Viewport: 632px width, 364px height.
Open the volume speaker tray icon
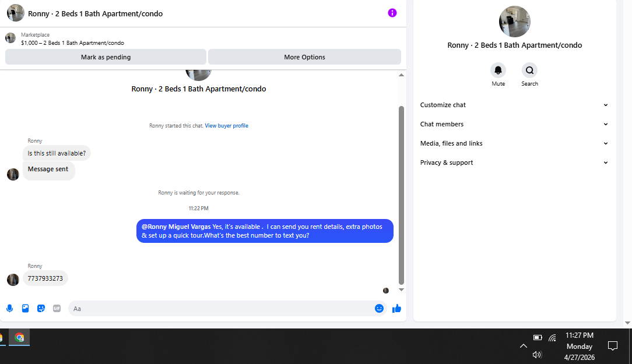537,354
